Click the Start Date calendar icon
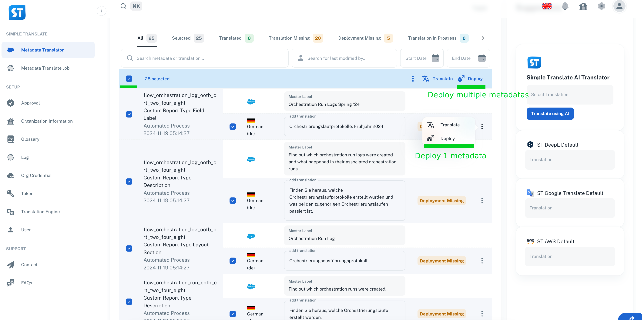Viewport: 644px width, 320px height. click(435, 58)
